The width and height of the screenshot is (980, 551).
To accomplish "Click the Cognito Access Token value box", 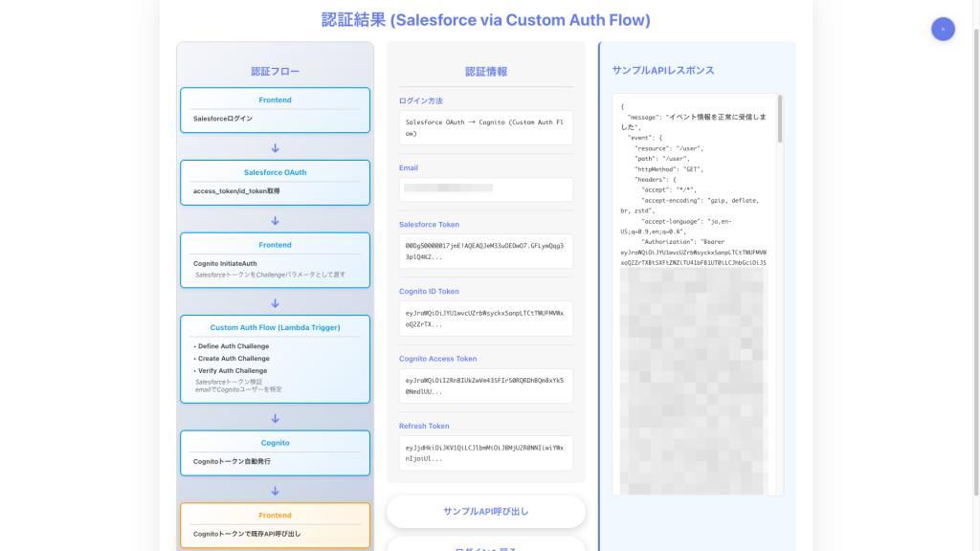I will 485,386.
